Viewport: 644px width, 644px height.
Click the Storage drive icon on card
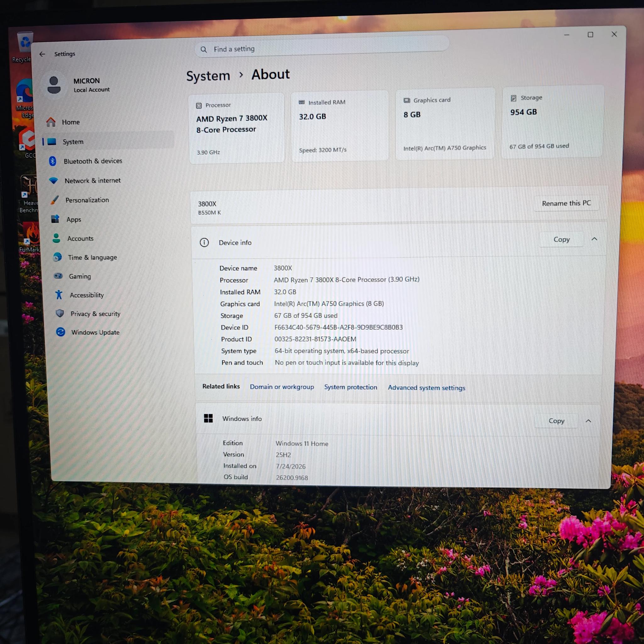click(x=514, y=98)
